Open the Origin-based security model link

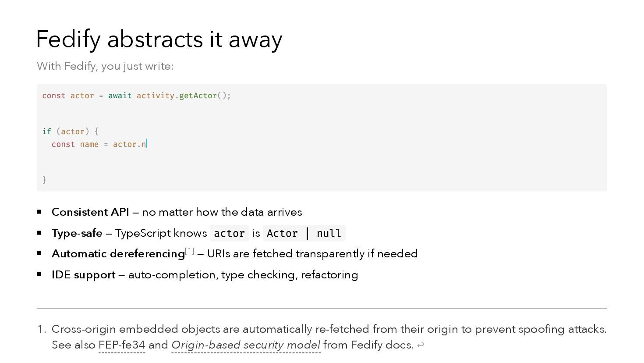tap(245, 345)
